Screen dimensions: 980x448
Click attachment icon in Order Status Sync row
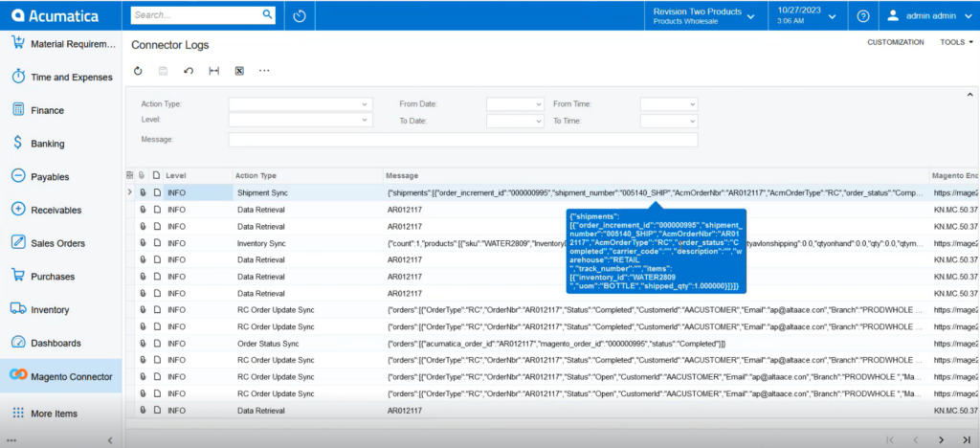click(144, 343)
